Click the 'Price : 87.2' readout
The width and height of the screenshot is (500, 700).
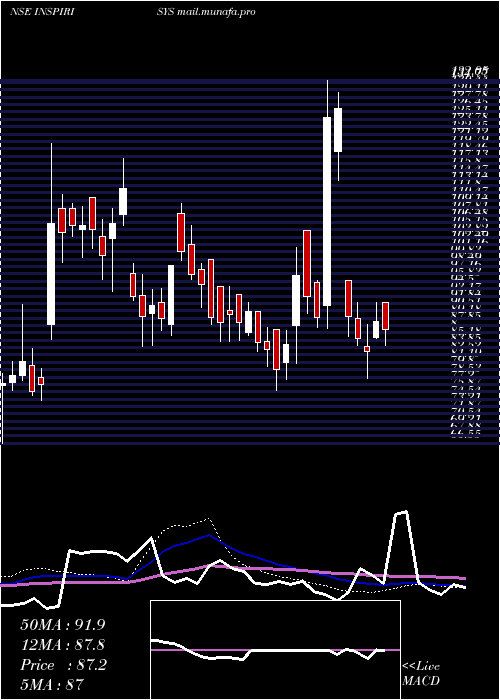(x=63, y=665)
